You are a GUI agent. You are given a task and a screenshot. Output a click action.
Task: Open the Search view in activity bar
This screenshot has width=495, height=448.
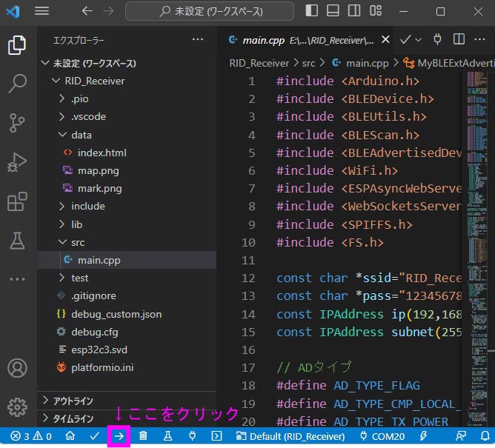pyautogui.click(x=17, y=84)
